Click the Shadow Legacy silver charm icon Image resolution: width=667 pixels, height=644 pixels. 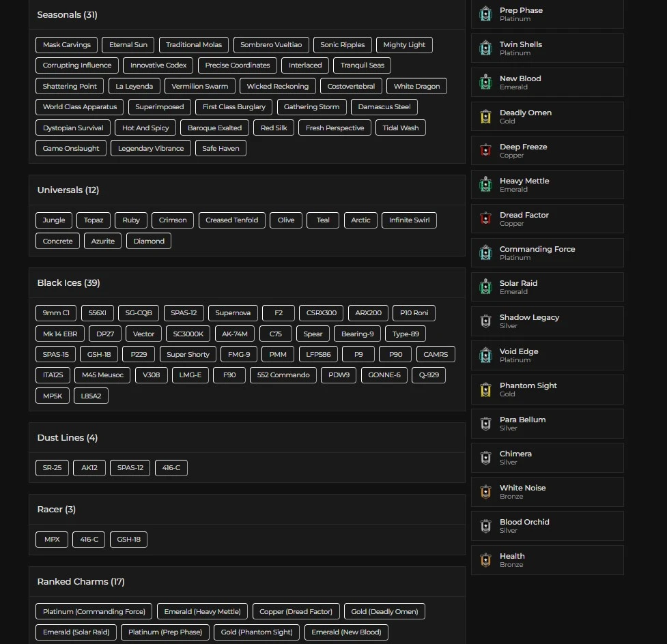click(485, 321)
